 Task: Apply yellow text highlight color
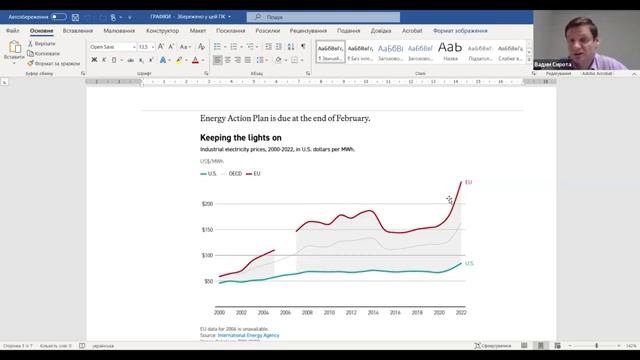tap(179, 60)
